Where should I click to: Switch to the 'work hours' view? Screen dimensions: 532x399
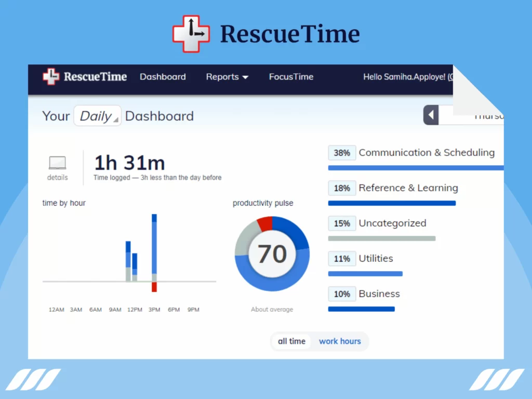pos(340,341)
